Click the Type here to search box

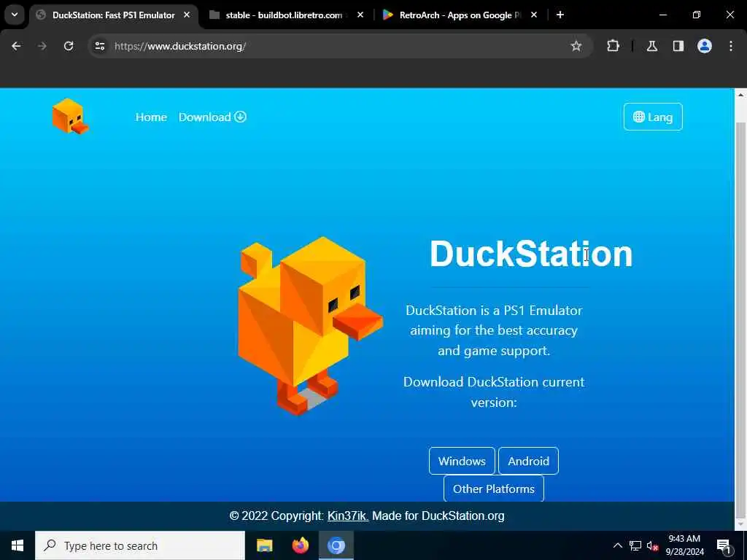pos(140,545)
